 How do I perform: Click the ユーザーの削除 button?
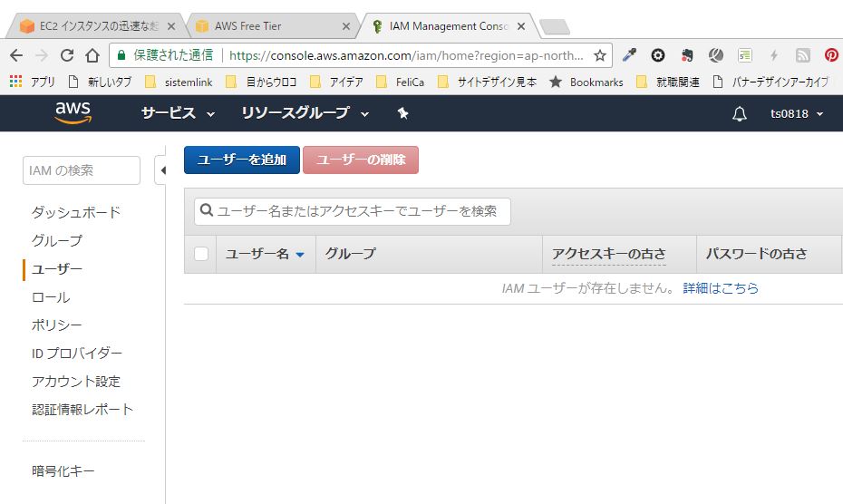361,160
